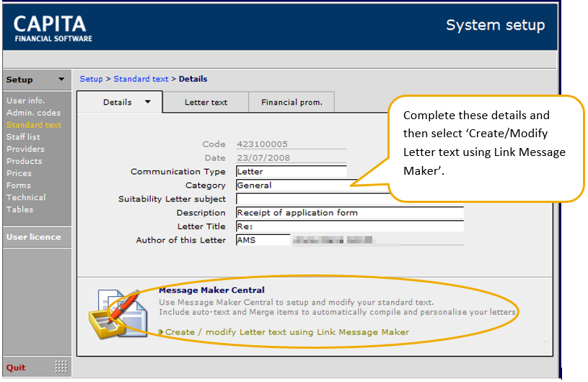Click the Details breadcrumb text
588x382 pixels.
pos(193,79)
